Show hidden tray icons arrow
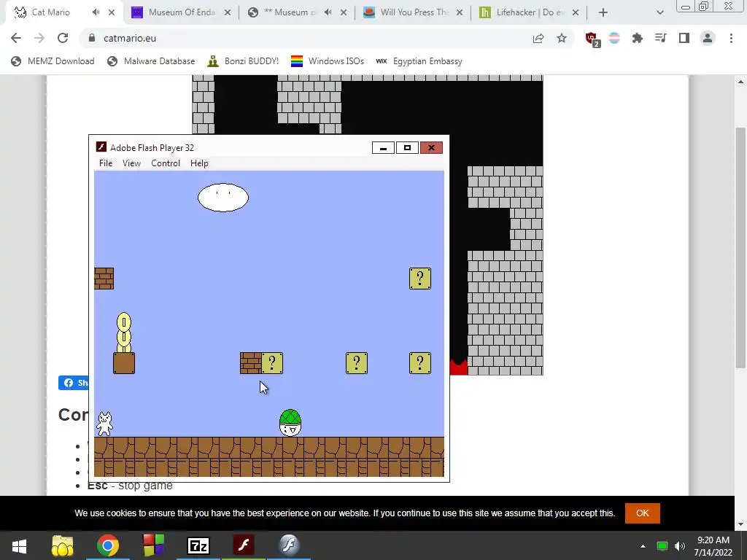This screenshot has height=560, width=747. tap(643, 546)
